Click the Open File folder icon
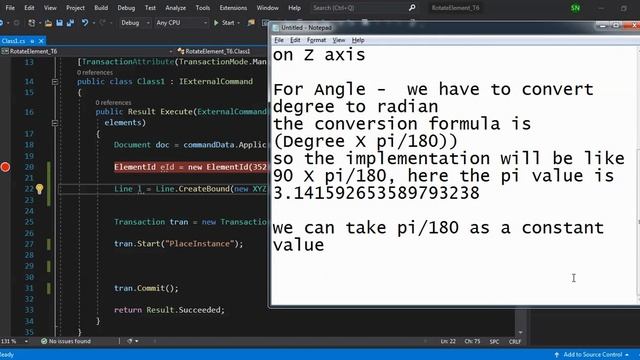 click(x=48, y=23)
